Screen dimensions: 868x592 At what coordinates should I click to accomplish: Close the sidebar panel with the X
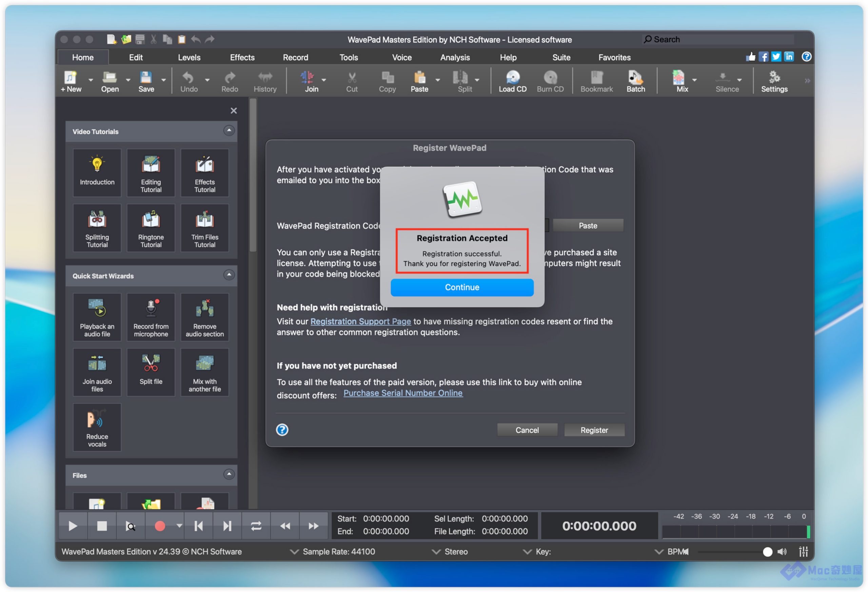tap(234, 111)
